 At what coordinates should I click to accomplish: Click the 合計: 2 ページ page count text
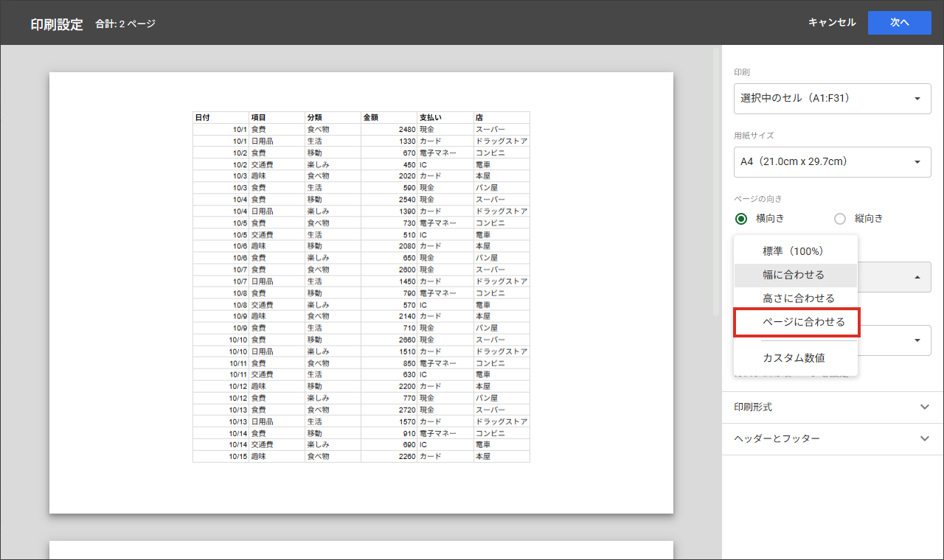[x=125, y=24]
